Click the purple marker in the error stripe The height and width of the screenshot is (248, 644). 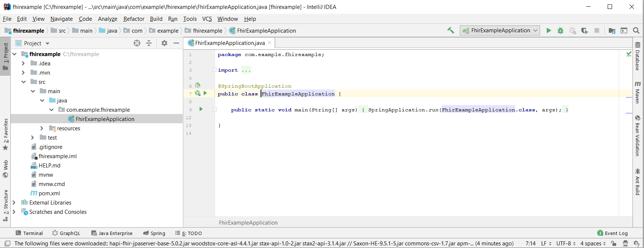point(629,98)
